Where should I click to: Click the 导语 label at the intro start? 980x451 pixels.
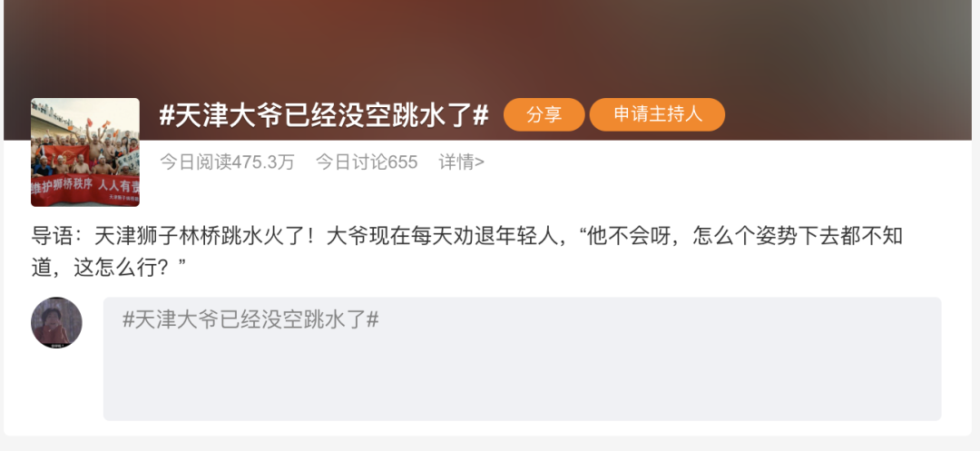[53, 236]
